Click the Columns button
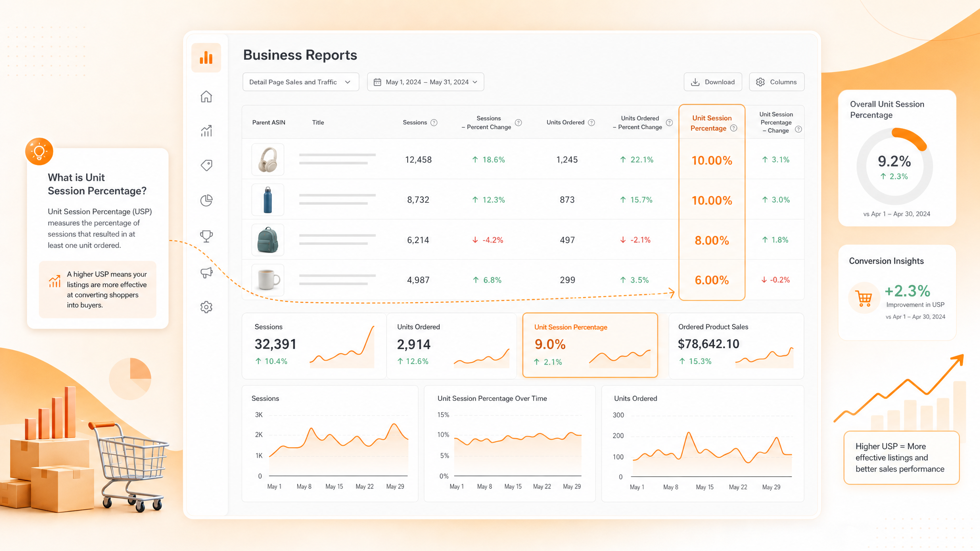980x551 pixels. (777, 82)
